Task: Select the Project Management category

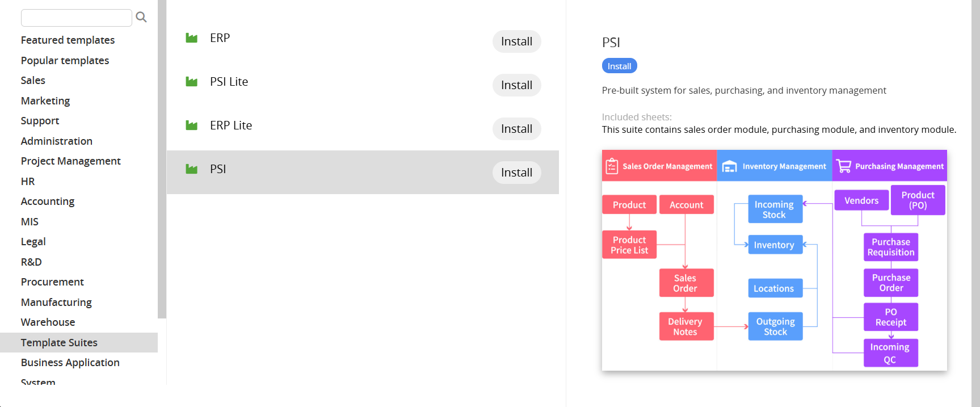Action: point(70,161)
